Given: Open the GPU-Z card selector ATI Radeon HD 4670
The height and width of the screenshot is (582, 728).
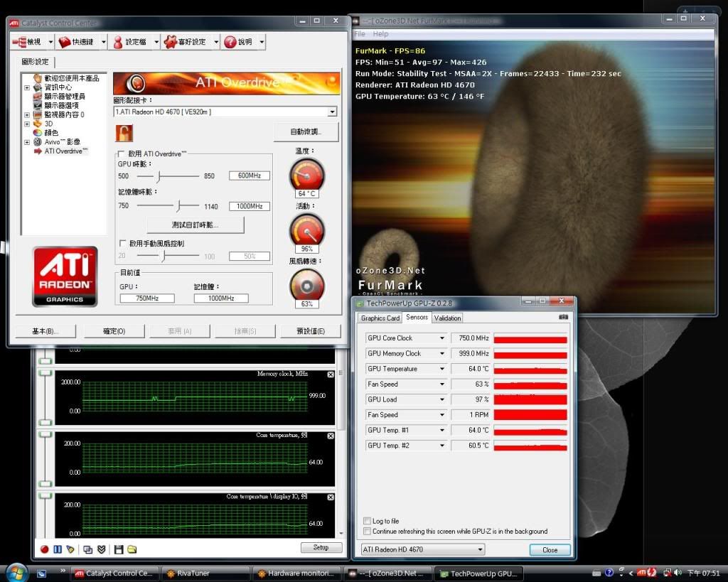Looking at the screenshot, I should (423, 549).
